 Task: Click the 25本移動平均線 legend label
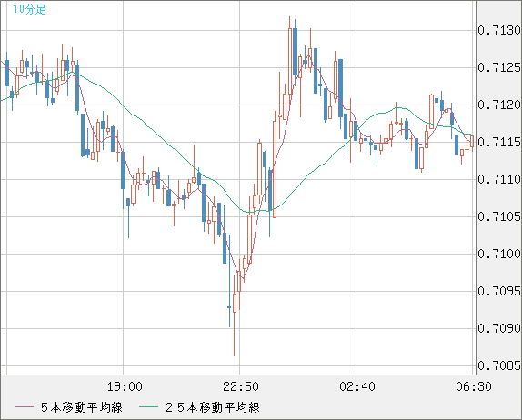coord(213,407)
